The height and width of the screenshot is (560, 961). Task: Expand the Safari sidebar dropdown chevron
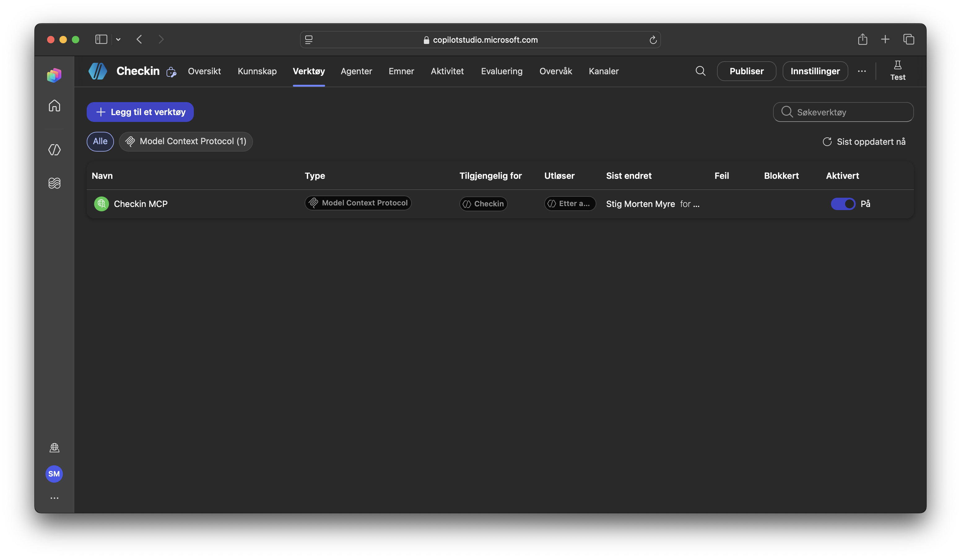click(118, 39)
